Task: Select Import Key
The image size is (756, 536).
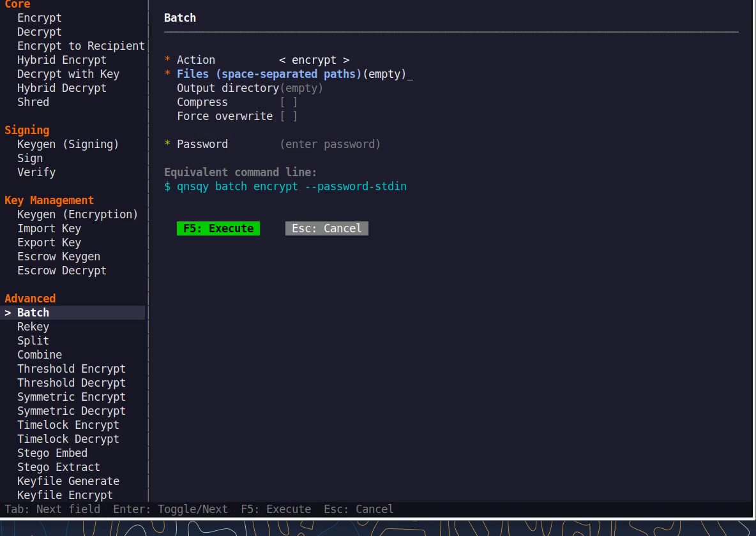Action: [49, 228]
